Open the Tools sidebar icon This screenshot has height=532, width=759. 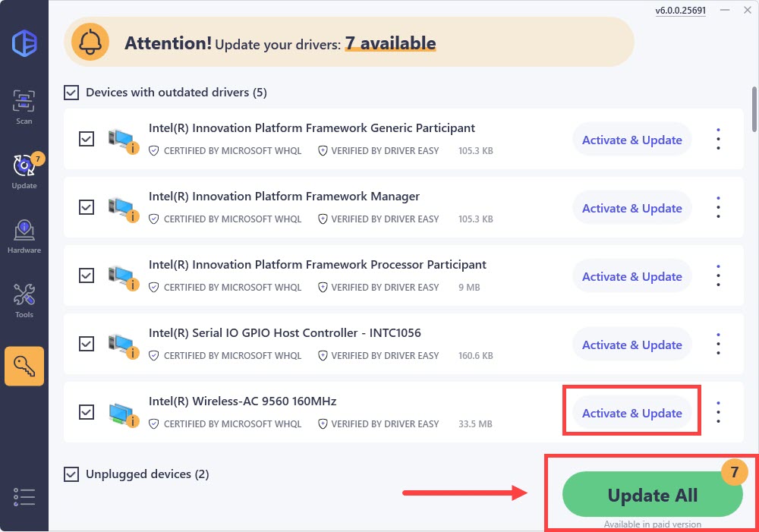(24, 300)
